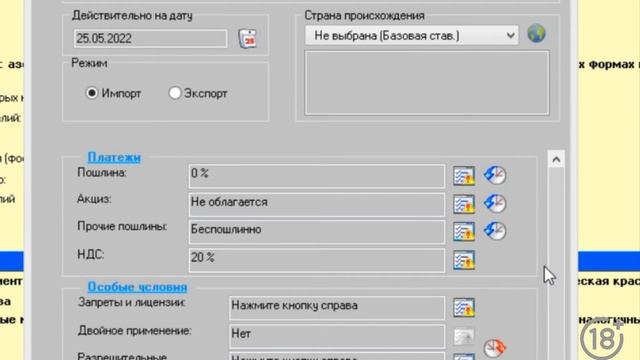The width and height of the screenshot is (640, 360).
Task: Open details icon for НДС row
Action: coord(464,260)
